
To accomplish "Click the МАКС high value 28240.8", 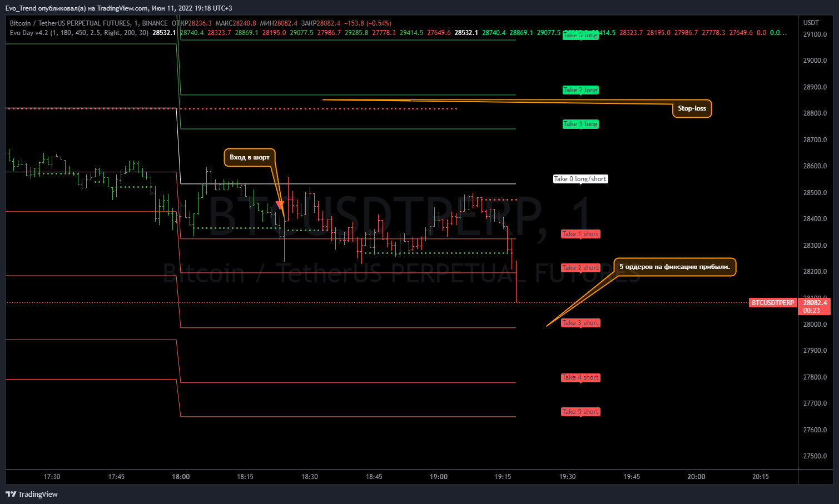I will [244, 23].
